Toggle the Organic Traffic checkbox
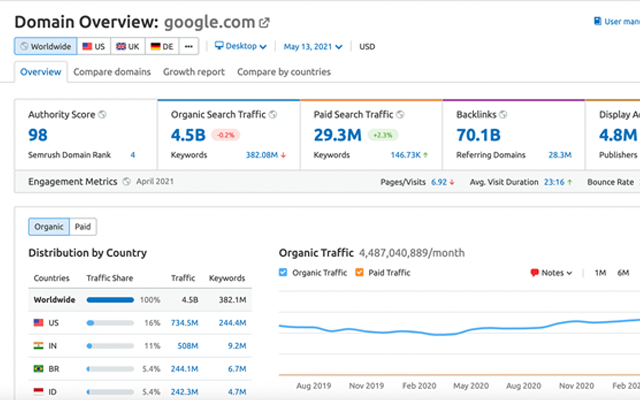This screenshot has width=640, height=400. [283, 272]
